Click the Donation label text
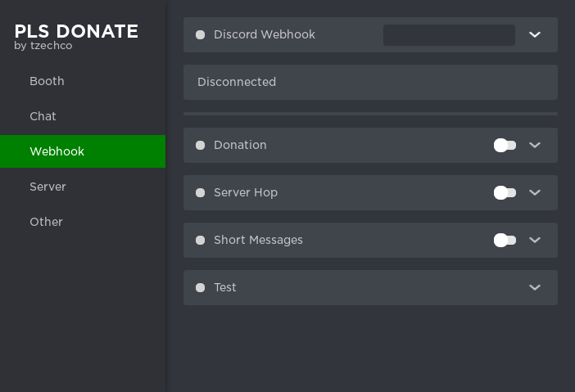Viewport: 575px width, 392px height. click(240, 145)
